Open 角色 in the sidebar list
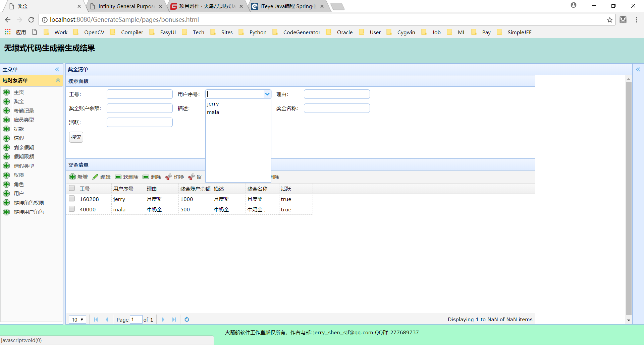Image resolution: width=644 pixels, height=345 pixels. coord(19,184)
